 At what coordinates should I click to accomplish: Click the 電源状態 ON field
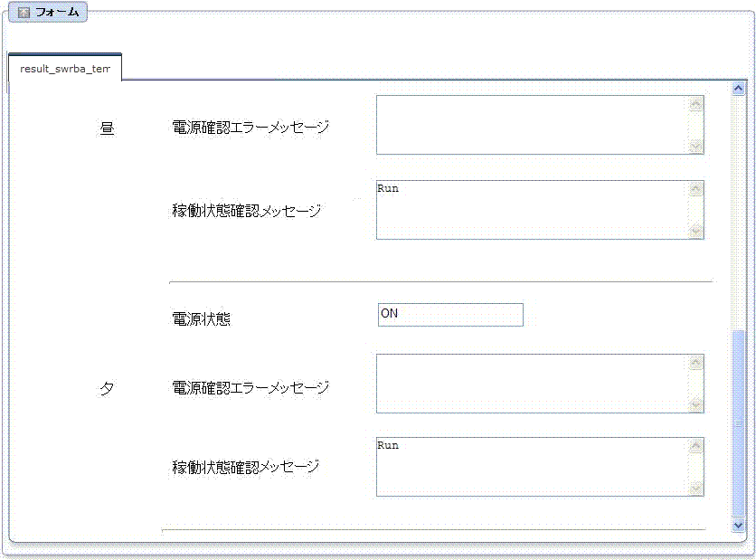coord(450,315)
